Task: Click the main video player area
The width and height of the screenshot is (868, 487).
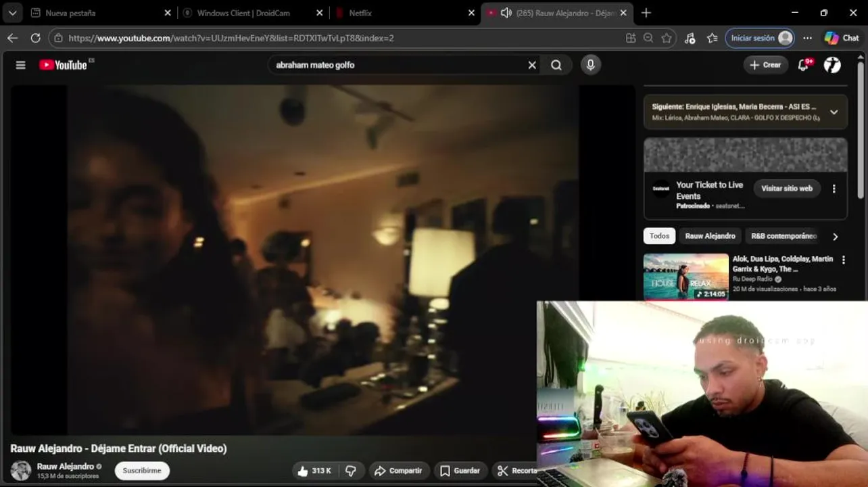Action: pyautogui.click(x=323, y=260)
